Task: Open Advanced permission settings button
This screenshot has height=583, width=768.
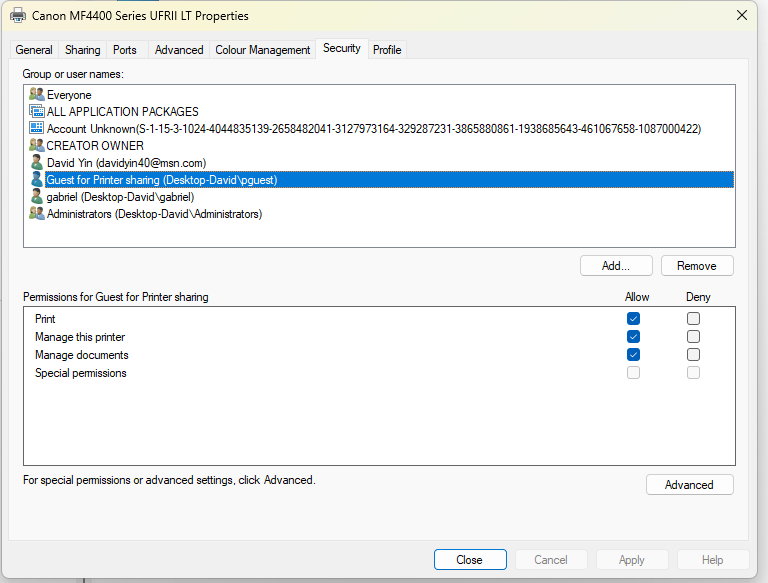Action: (689, 485)
